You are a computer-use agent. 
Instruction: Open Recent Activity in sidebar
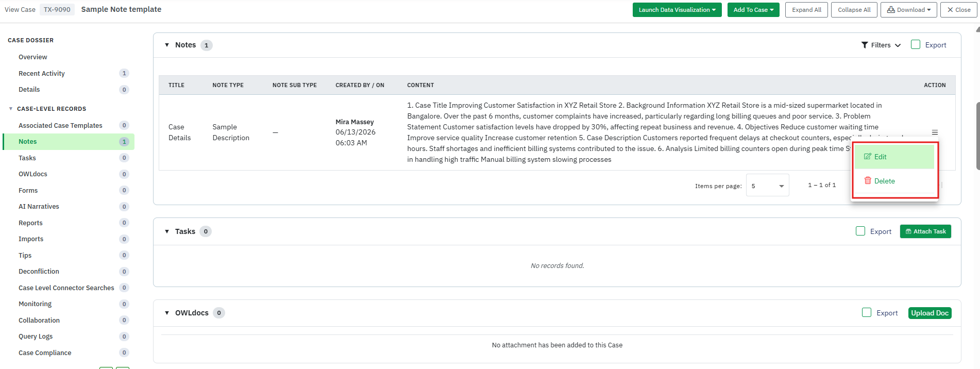pos(42,74)
